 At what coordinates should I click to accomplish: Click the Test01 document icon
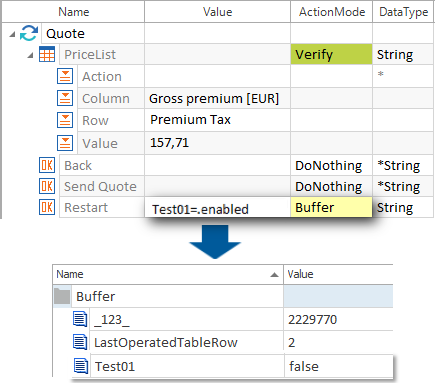pos(81,366)
